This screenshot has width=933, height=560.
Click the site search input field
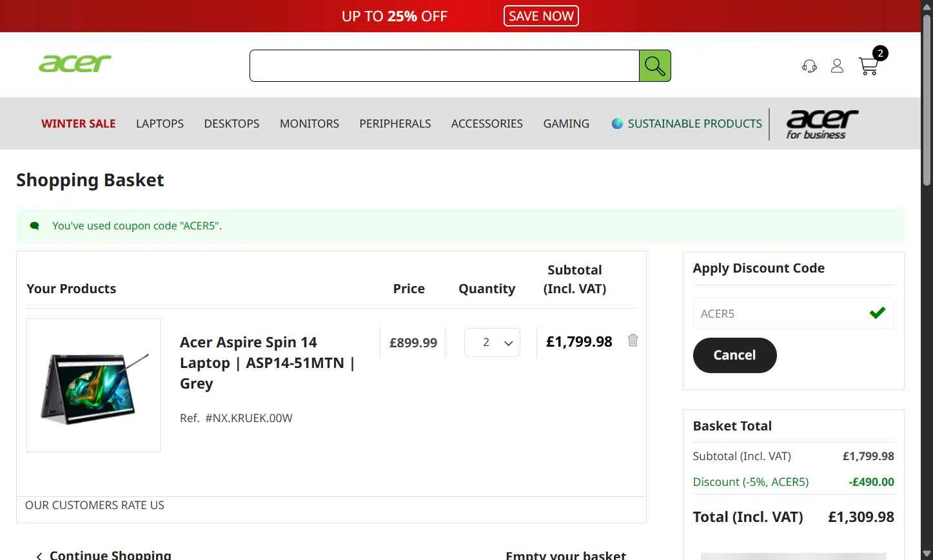click(x=444, y=66)
